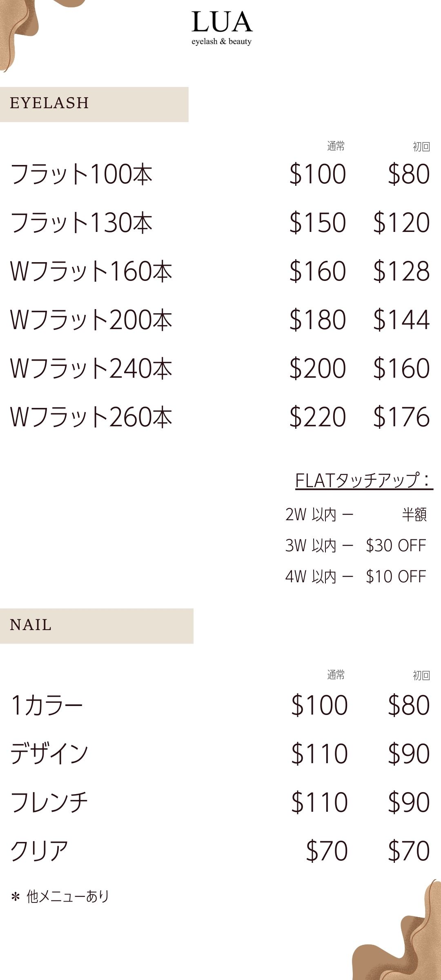Pick the Wフラット260本 menu item

91,417
